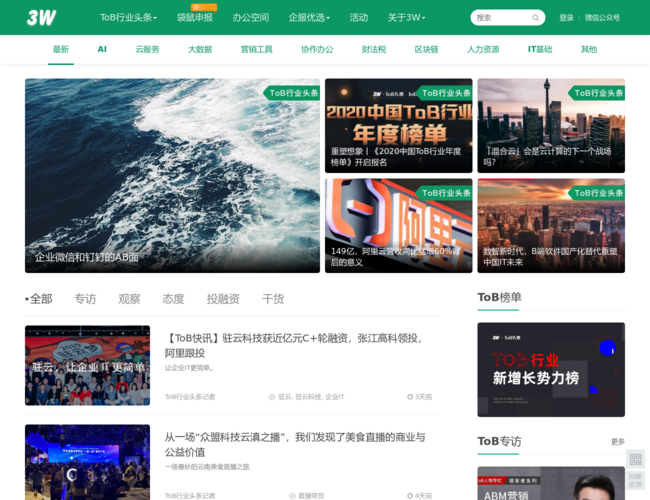Click ToB行业头条记者 author on 众盟 article

click(190, 495)
